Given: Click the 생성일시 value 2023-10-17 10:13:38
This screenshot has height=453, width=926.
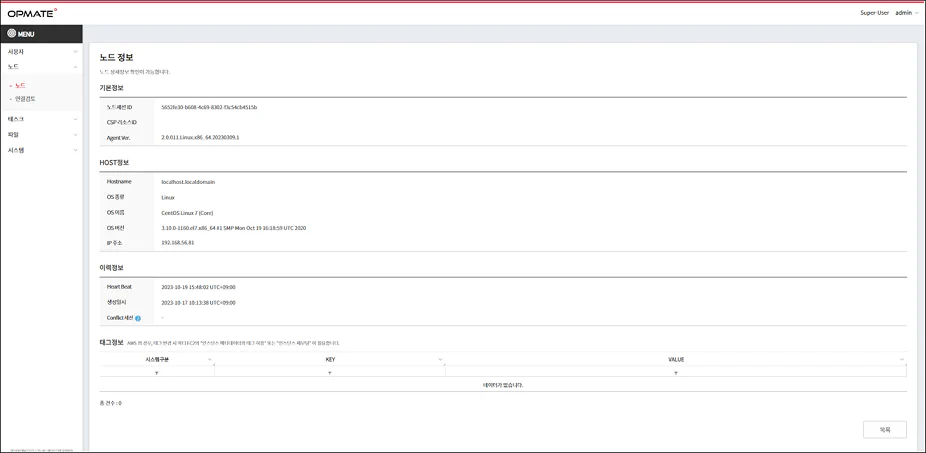Looking at the screenshot, I should point(198,302).
